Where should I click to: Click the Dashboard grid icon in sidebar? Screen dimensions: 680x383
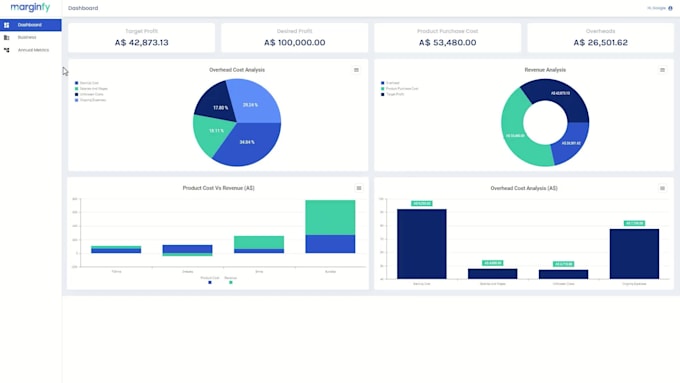coord(7,25)
